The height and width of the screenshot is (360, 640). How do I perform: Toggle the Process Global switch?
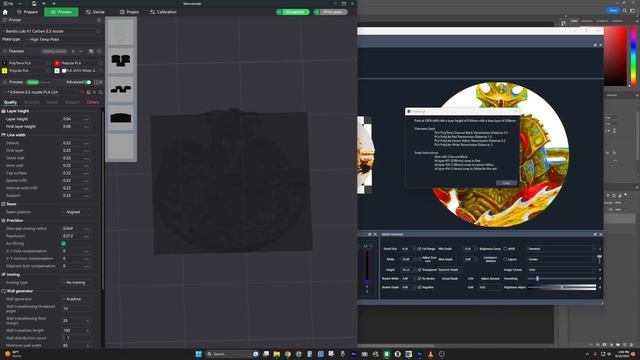coord(33,82)
